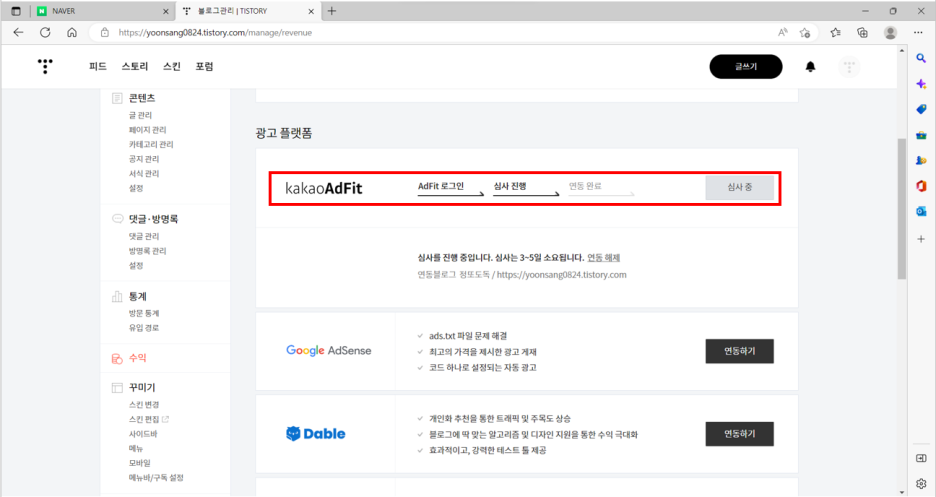Open 모바일 settings in sidebar

(140, 463)
